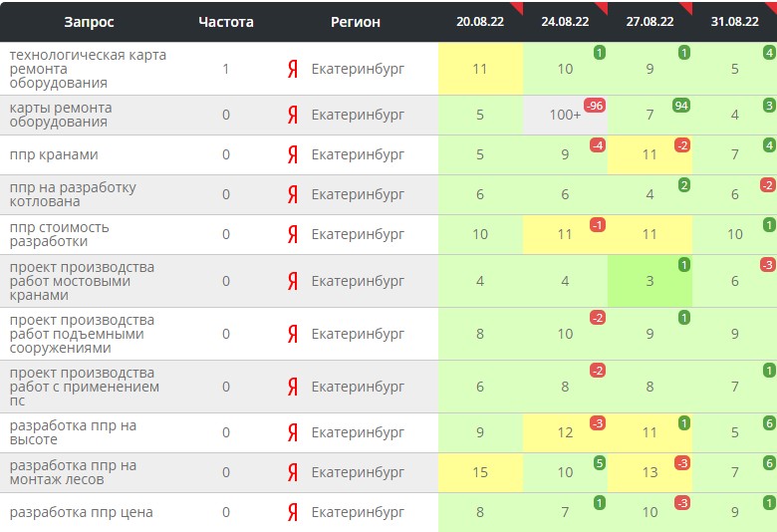Click the 'Регион' column header
777x532 pixels.
click(x=356, y=22)
